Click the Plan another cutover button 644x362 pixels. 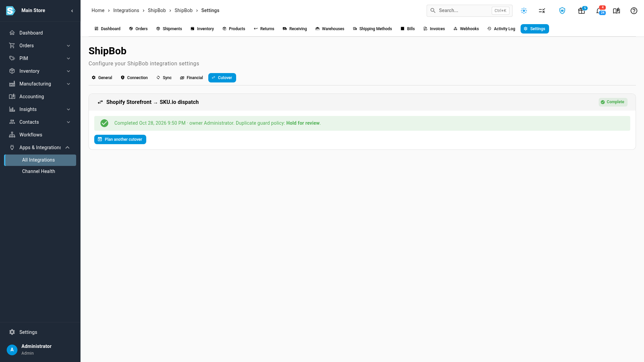click(120, 139)
